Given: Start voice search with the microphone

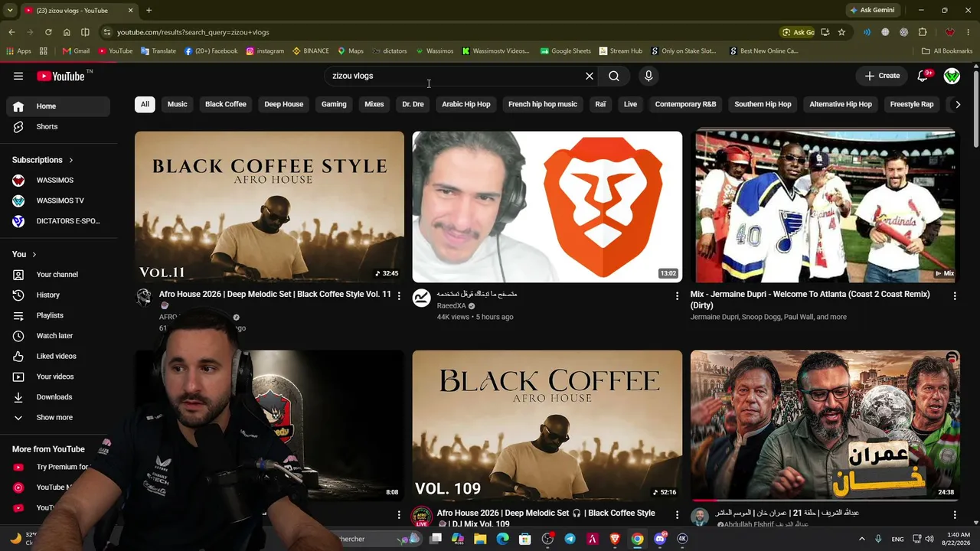Looking at the screenshot, I should 648,76.
